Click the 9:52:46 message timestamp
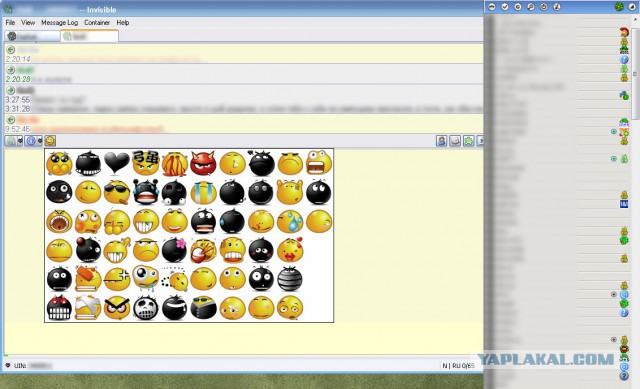 (18, 129)
